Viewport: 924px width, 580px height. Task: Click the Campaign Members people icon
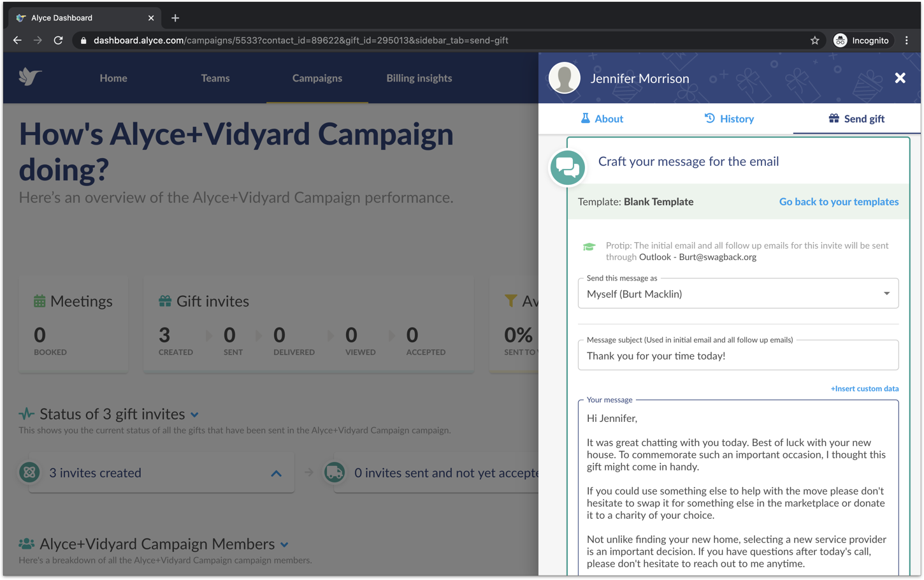pos(27,544)
